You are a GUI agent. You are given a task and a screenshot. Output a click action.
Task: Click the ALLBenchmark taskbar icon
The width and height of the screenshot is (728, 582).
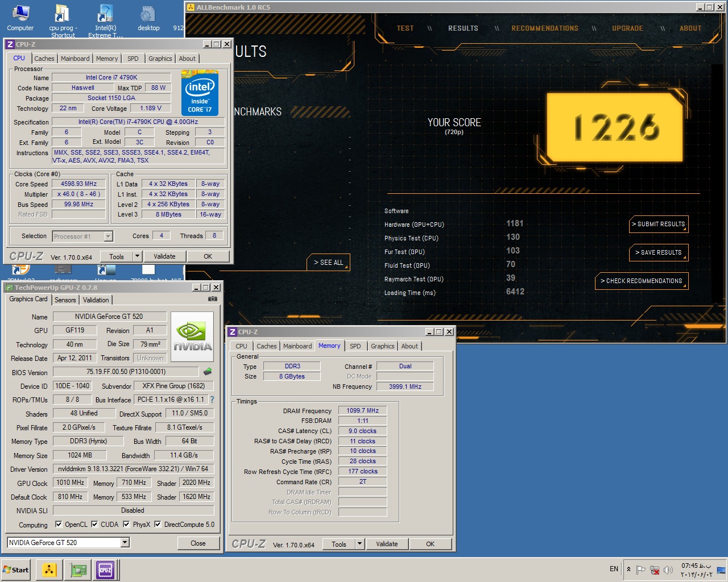coord(49,569)
